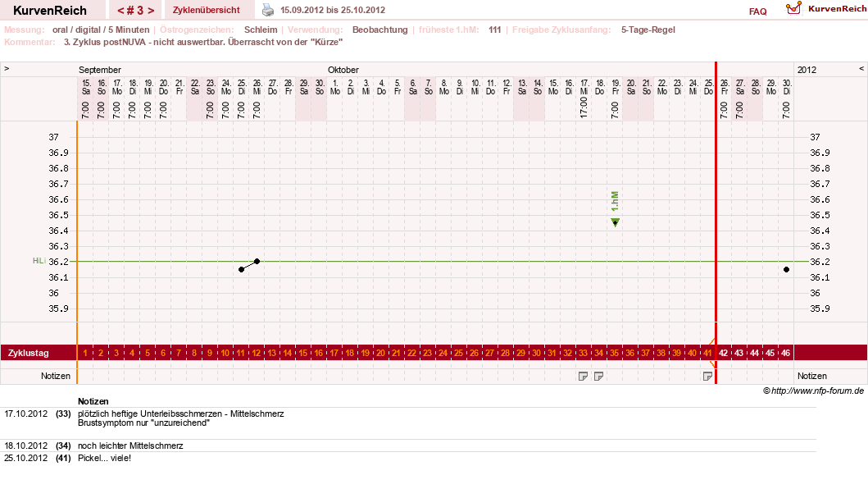The image size is (868, 489).
Task: Open the Zyklenübersicht tab
Action: pos(207,10)
